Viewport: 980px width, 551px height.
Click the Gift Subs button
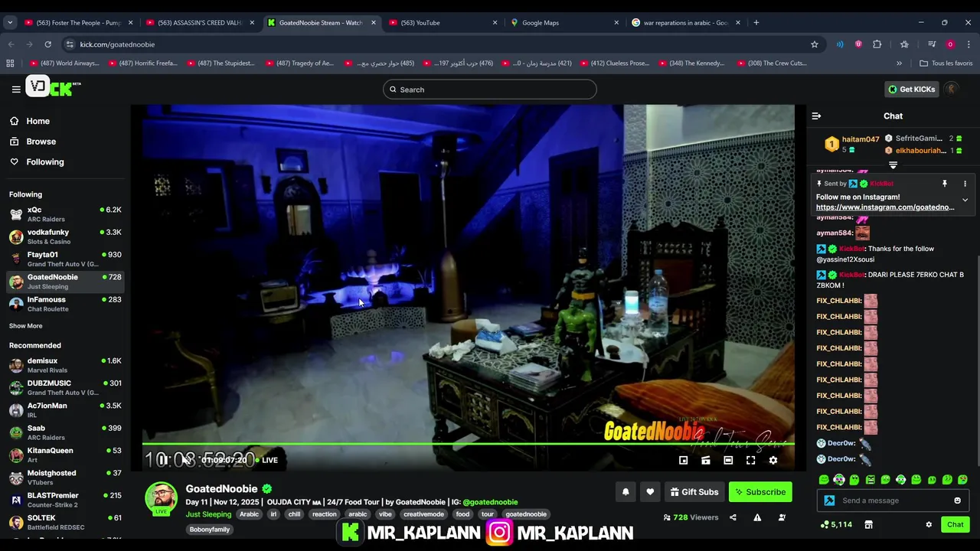694,492
